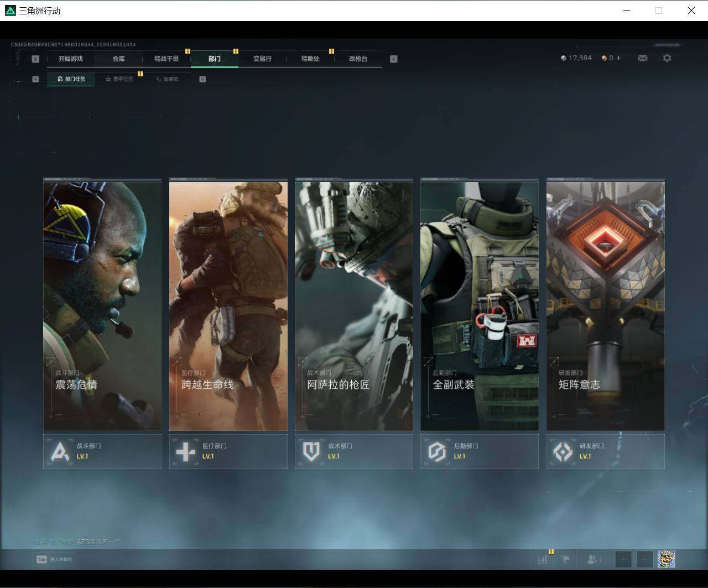
Task: Click the Q previous-tab key icon
Action: [35, 59]
